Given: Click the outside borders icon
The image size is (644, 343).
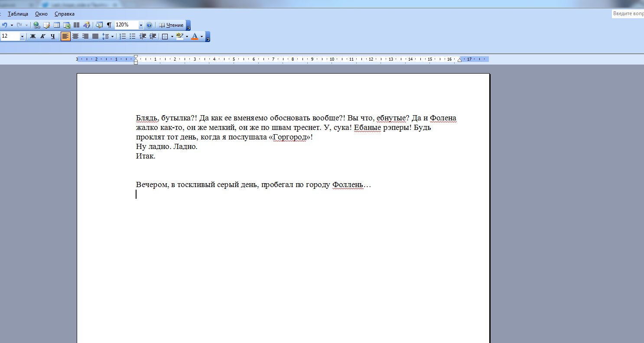Looking at the screenshot, I should [165, 36].
